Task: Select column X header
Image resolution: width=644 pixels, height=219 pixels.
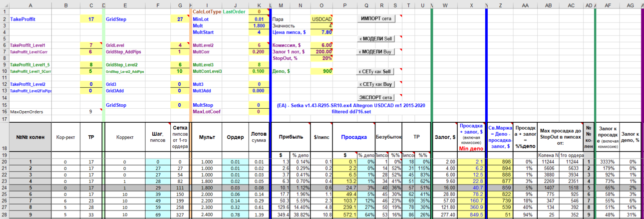Action: [471, 4]
